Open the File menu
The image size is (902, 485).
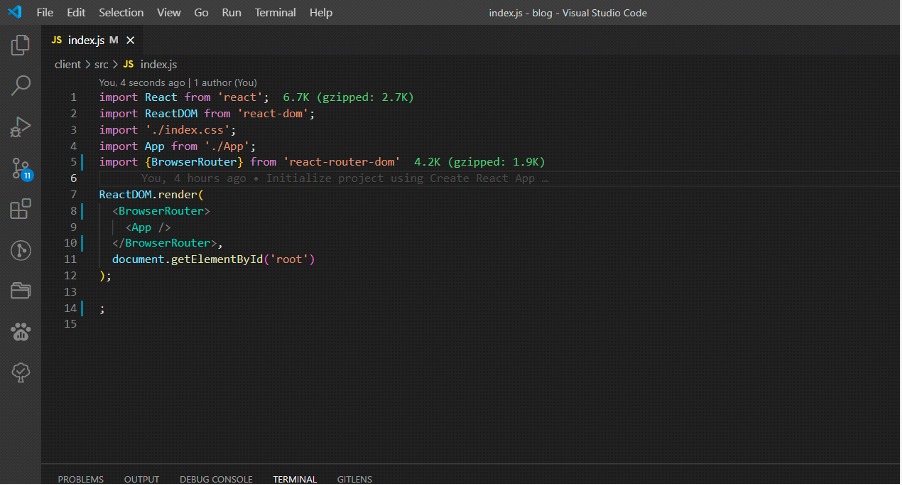[x=44, y=13]
